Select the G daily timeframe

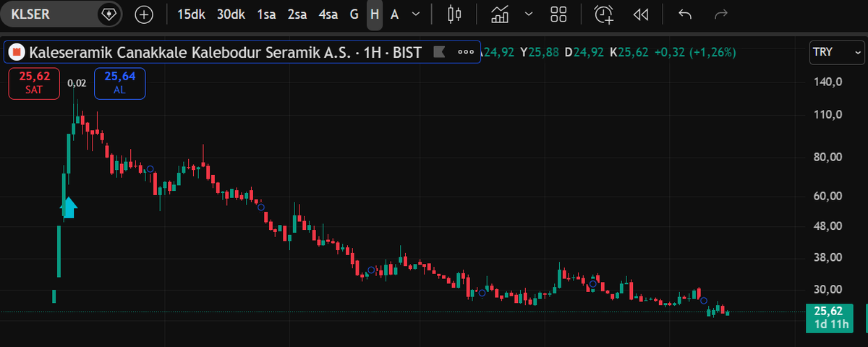pyautogui.click(x=354, y=14)
